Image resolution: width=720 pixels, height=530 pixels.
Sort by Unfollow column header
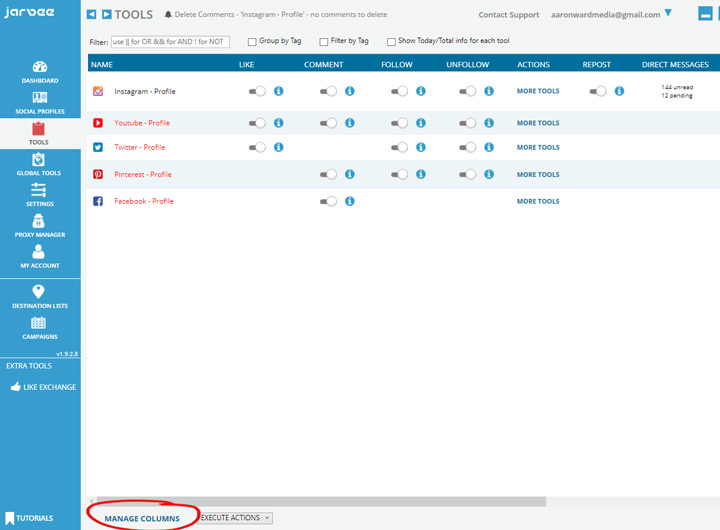click(467, 64)
